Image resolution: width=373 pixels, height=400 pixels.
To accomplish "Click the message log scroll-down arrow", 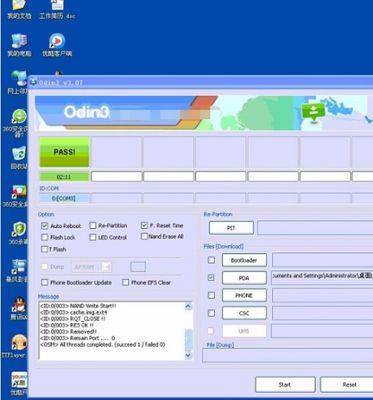I will coord(188,355).
